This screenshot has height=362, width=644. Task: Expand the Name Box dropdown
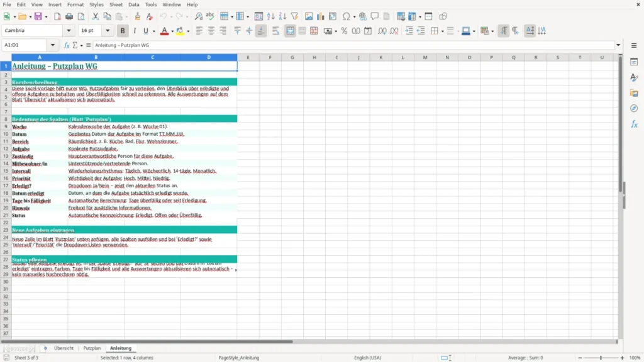click(53, 45)
